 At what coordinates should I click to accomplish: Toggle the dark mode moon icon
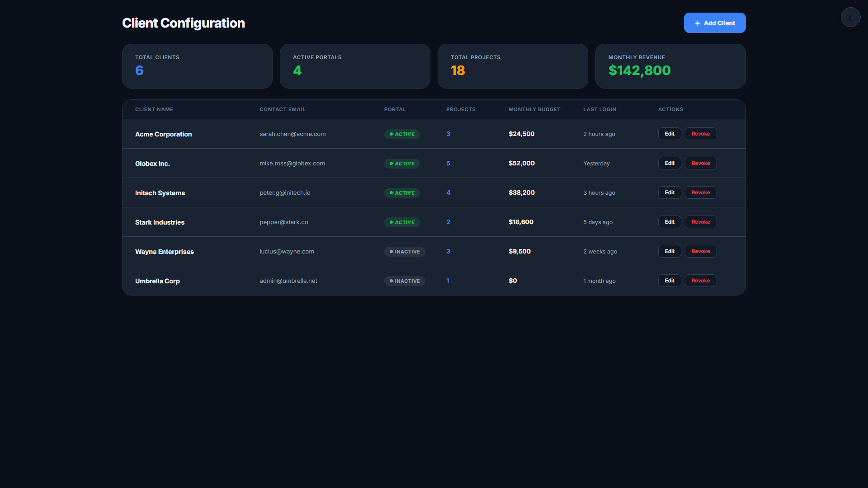pos(850,18)
